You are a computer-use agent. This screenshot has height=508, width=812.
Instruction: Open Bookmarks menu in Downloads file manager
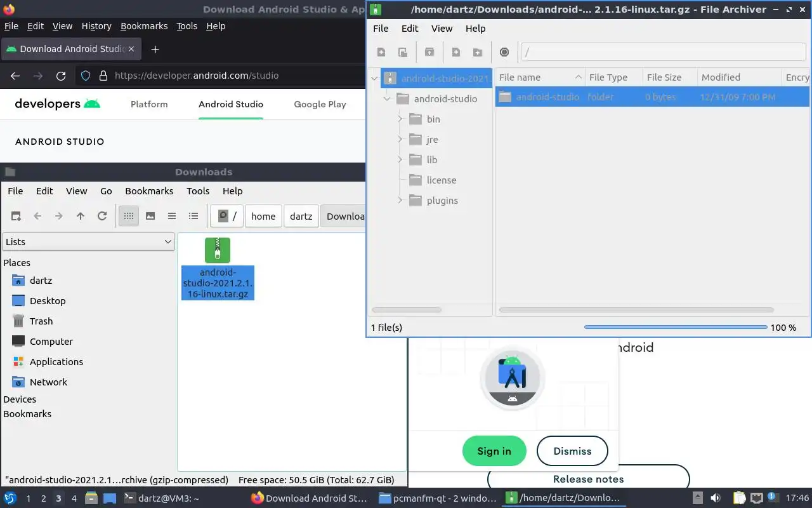(149, 191)
